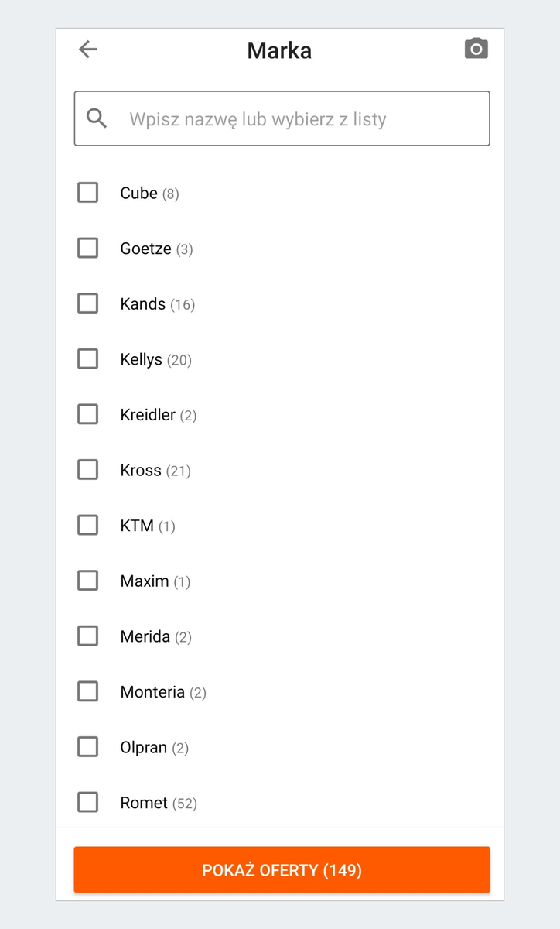Check the Cube brand checkbox
The width and height of the screenshot is (560, 929).
pyautogui.click(x=88, y=192)
